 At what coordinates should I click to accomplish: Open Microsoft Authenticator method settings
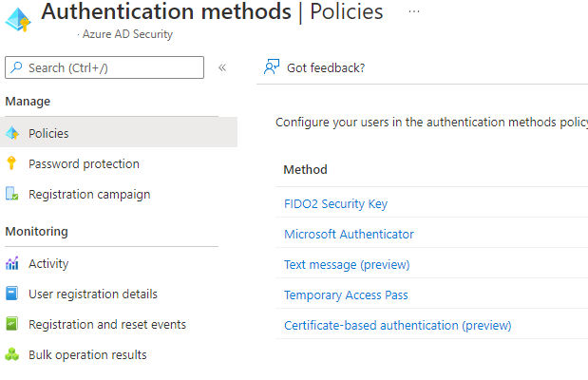pyautogui.click(x=349, y=234)
